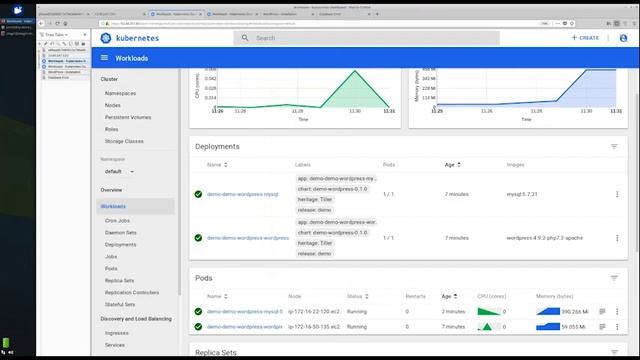Click the Kubernetes logo icon
This screenshot has width=640, height=360.
[106, 38]
